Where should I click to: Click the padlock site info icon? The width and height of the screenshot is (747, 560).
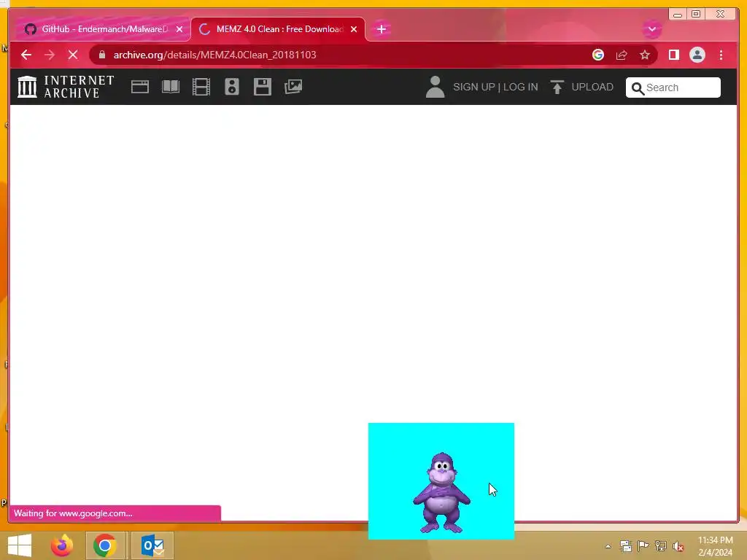coord(101,55)
